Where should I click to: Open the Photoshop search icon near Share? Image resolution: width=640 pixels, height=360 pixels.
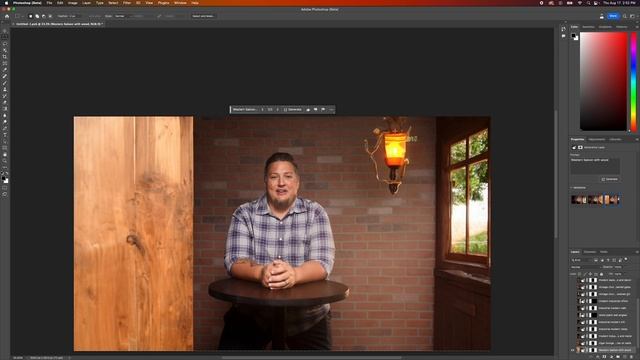(x=625, y=16)
